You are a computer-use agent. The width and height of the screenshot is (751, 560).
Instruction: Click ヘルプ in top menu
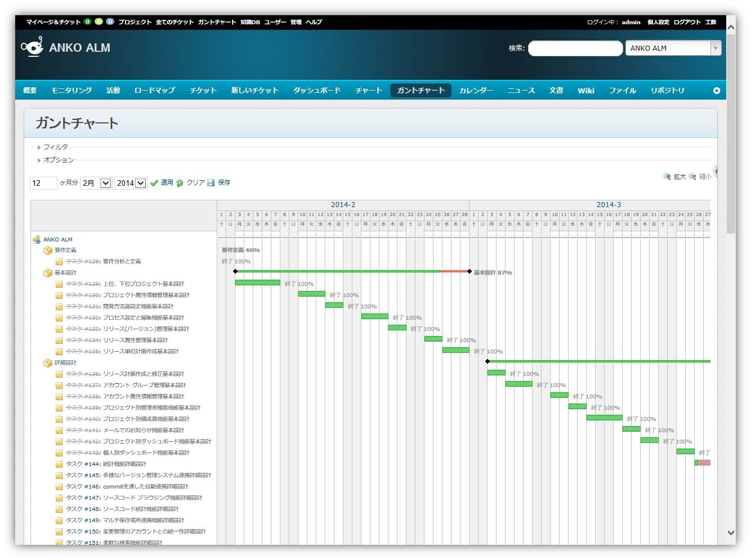pos(314,22)
